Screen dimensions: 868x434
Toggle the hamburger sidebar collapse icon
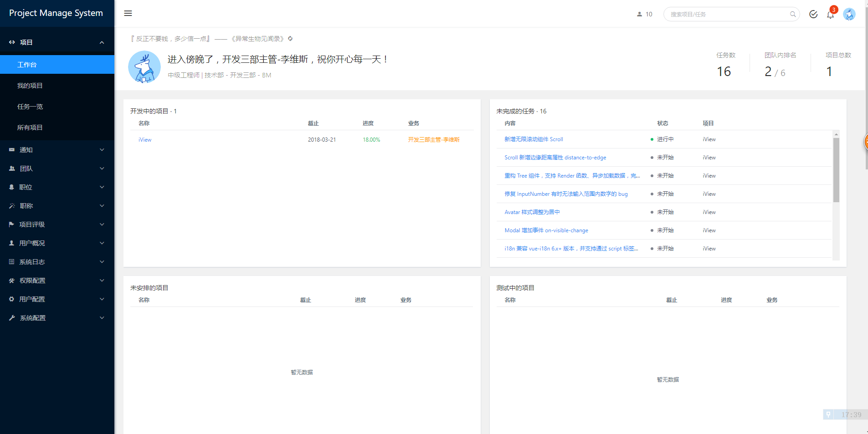click(128, 14)
